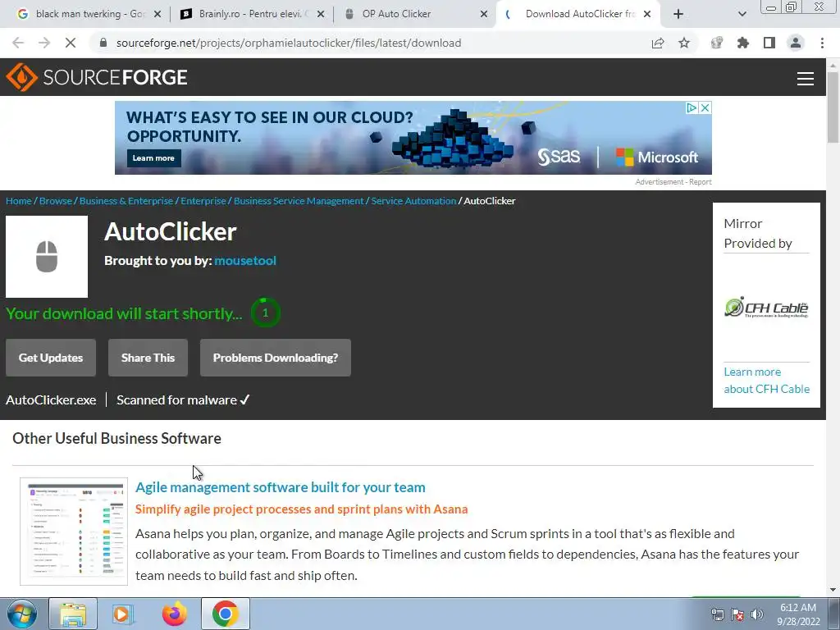Open Chrome three-dot menu
The image size is (840, 630).
click(822, 43)
